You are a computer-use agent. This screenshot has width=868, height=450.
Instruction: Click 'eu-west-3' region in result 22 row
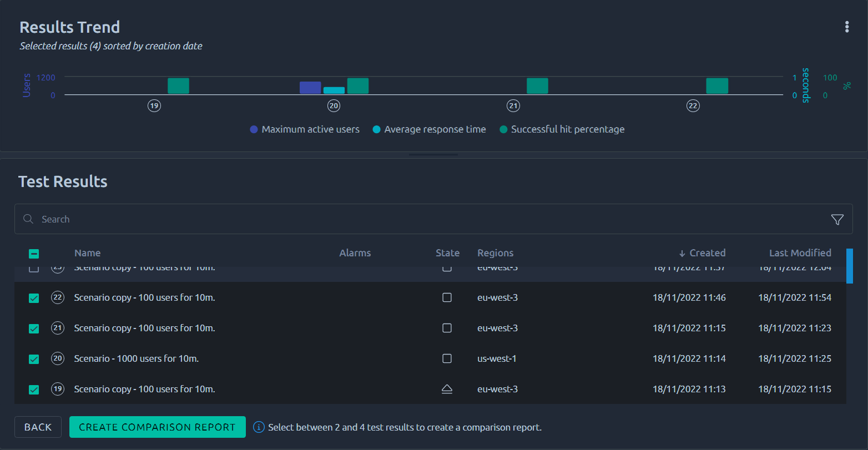click(x=498, y=297)
